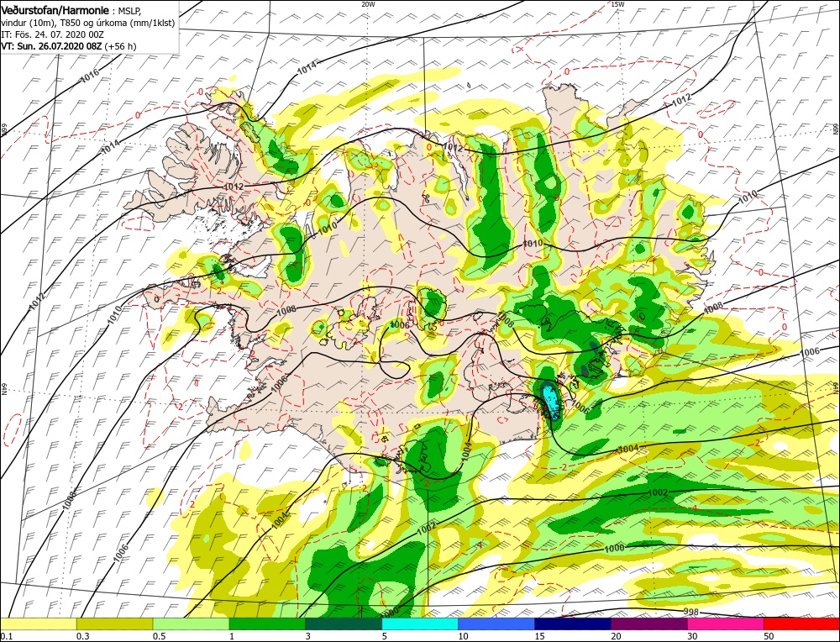The width and height of the screenshot is (840, 642).
Task: Click the 'IT: Fös. 24. 07. 2020 00Z' line
Action: coord(51,34)
